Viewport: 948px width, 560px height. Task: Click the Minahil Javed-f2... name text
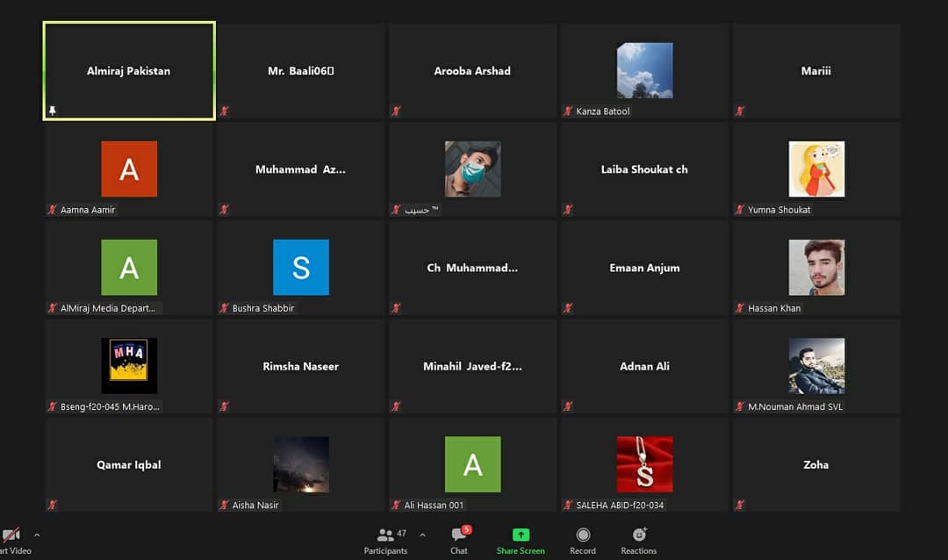(x=472, y=367)
